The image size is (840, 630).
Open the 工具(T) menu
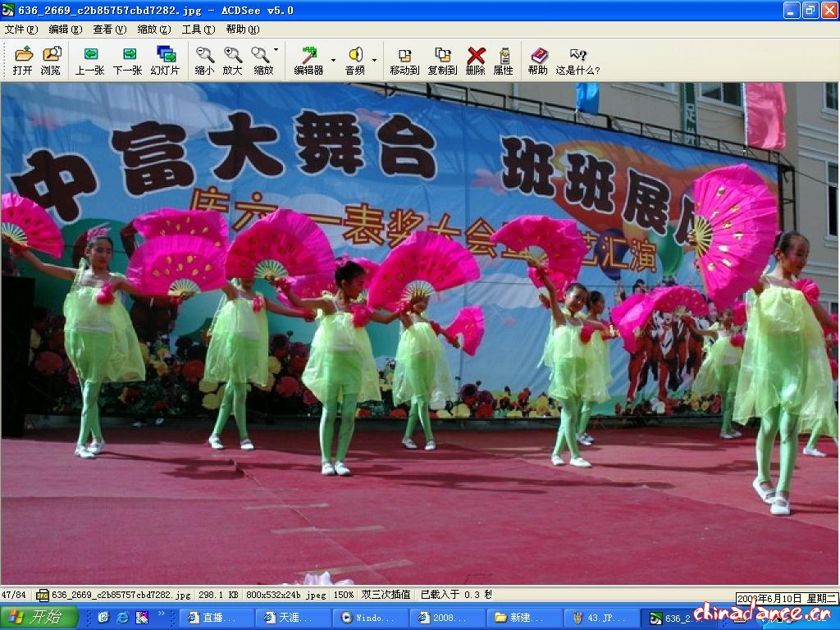point(198,30)
